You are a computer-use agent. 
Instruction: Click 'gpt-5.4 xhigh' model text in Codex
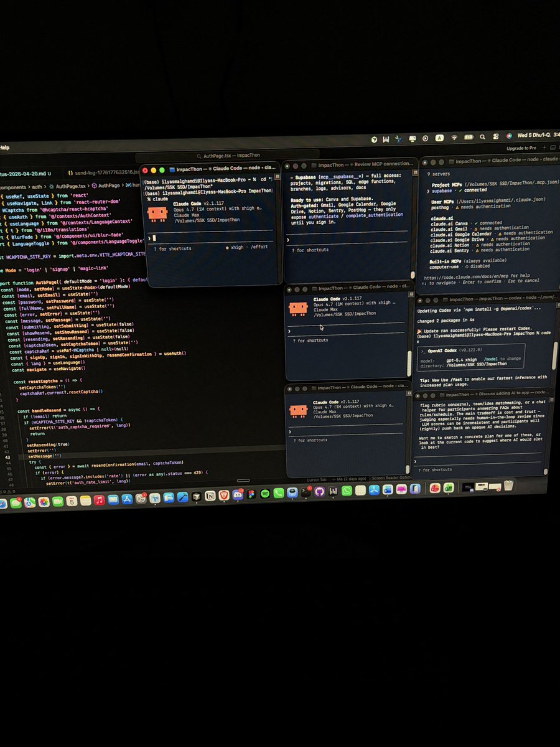coord(462,360)
